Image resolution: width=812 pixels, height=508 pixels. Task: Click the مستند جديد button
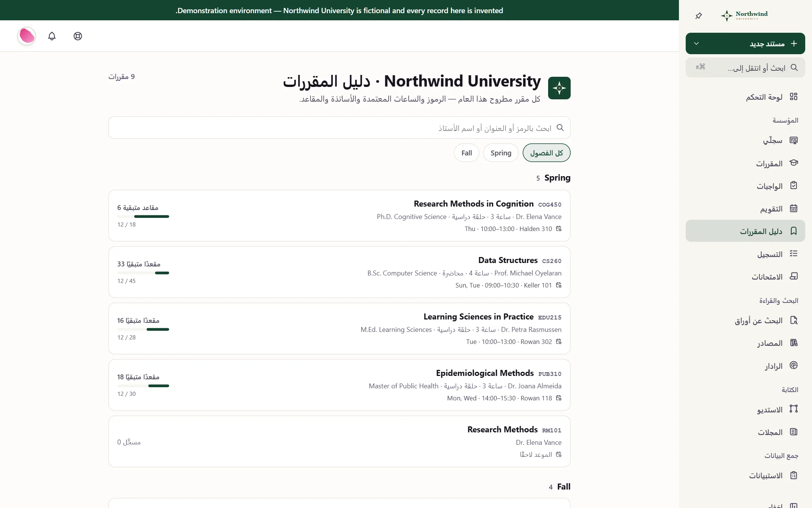745,44
